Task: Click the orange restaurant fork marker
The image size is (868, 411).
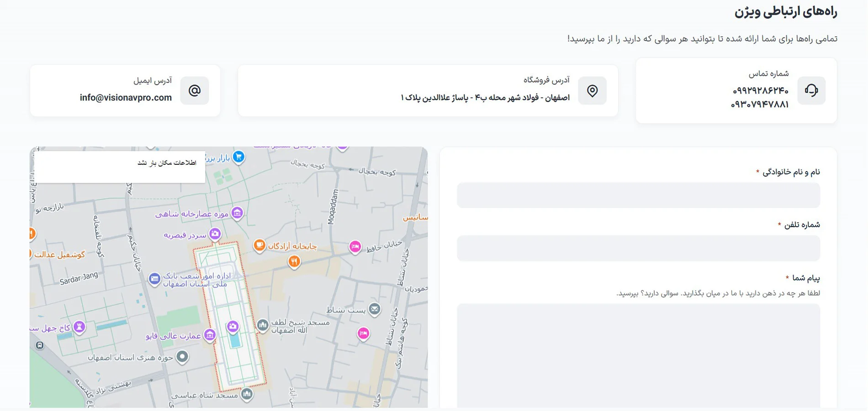Action: [x=294, y=262]
